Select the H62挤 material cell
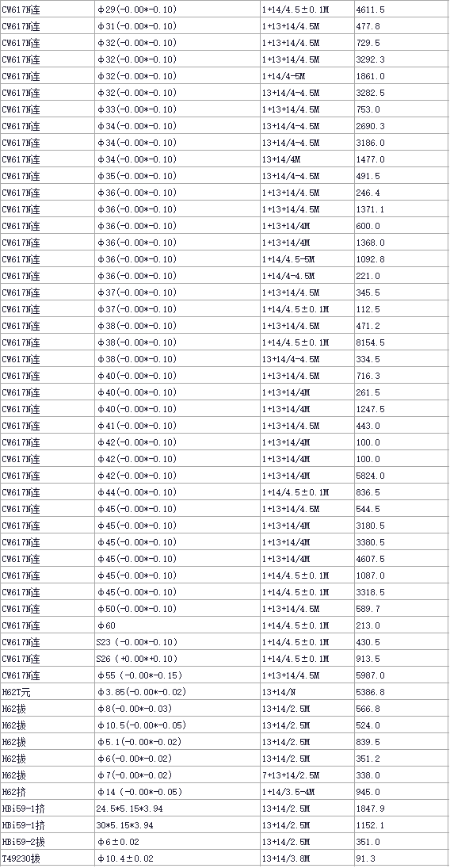450x868 pixels. (x=48, y=792)
